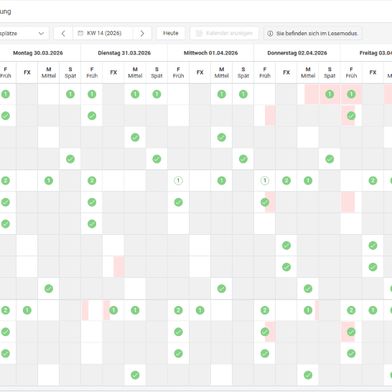Click green 1 badge in Tuesday Spät column
Image resolution: width=392 pixels, height=392 pixels.
(x=157, y=94)
